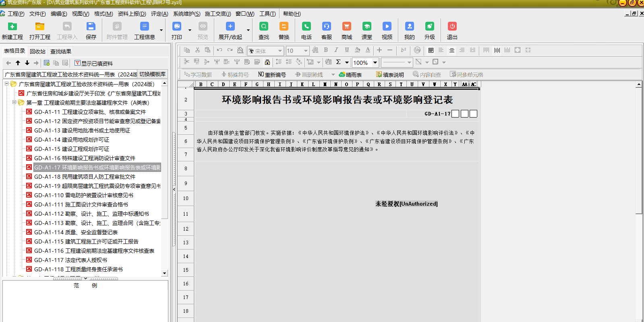Click the 填表说明 button
The width and height of the screenshot is (644, 322).
(390, 74)
